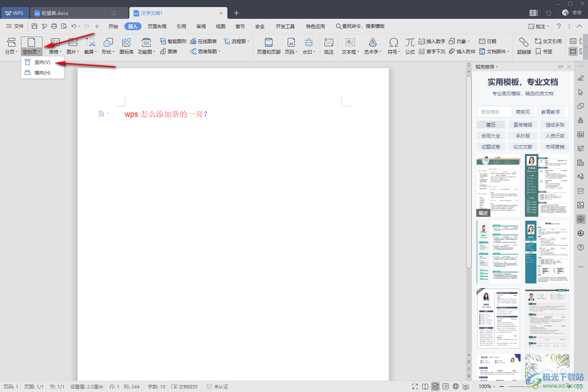Switch to Web layout view icon
Viewport: 588px width, 392px height.
(x=456, y=387)
